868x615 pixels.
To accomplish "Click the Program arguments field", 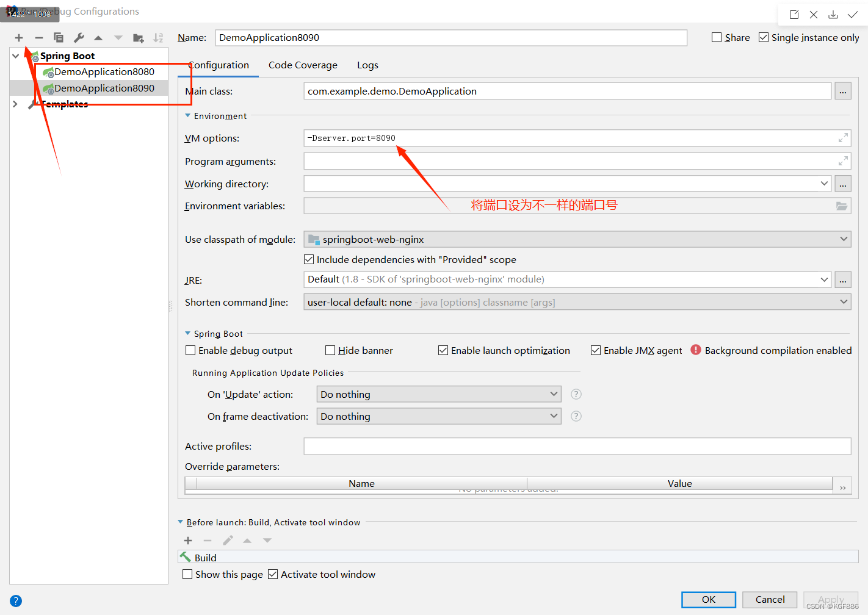I will coord(577,161).
